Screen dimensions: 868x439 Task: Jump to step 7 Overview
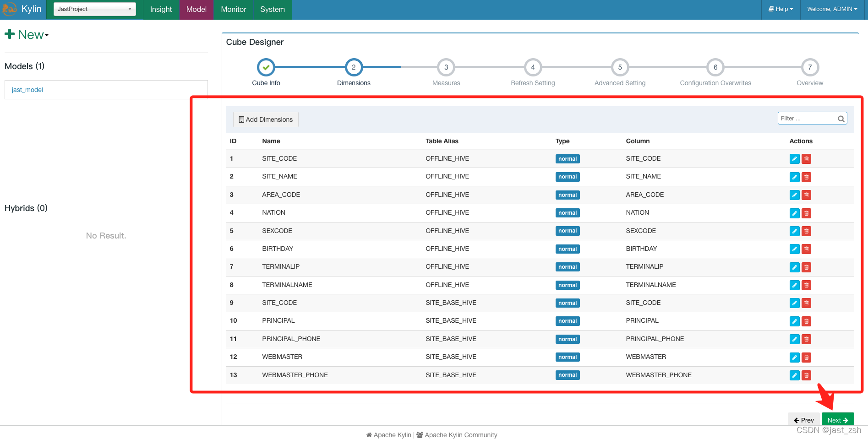coord(810,67)
